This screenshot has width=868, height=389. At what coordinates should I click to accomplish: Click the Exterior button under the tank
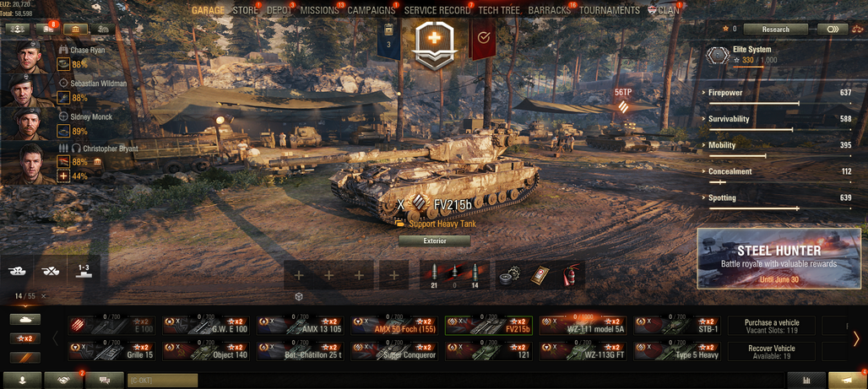[435, 240]
